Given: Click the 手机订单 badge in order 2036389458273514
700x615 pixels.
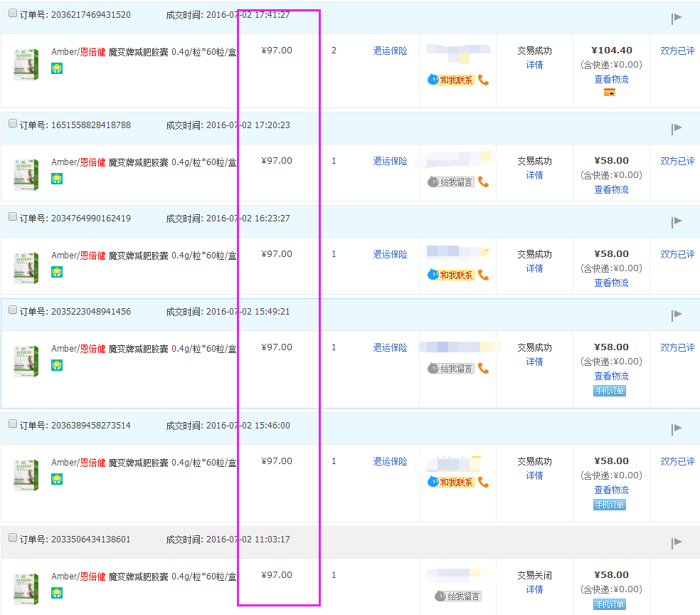Looking at the screenshot, I should click(x=610, y=505).
